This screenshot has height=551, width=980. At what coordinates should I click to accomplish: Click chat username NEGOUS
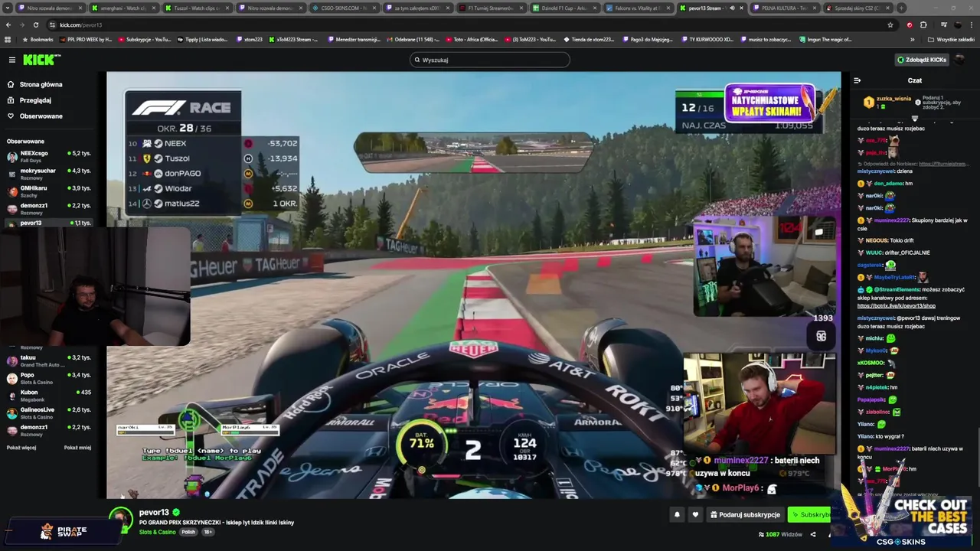[877, 240]
